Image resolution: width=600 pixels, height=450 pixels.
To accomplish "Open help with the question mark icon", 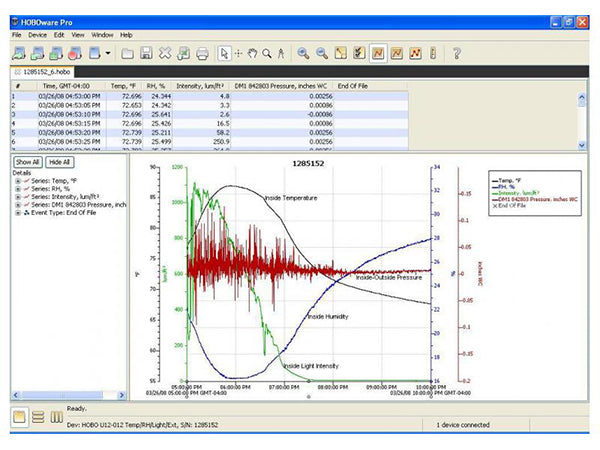I will pos(456,53).
